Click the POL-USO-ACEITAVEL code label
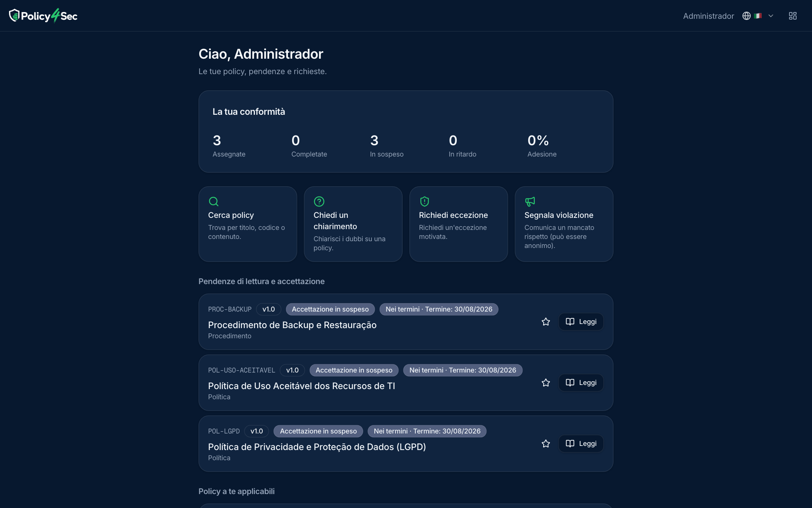 [242, 370]
